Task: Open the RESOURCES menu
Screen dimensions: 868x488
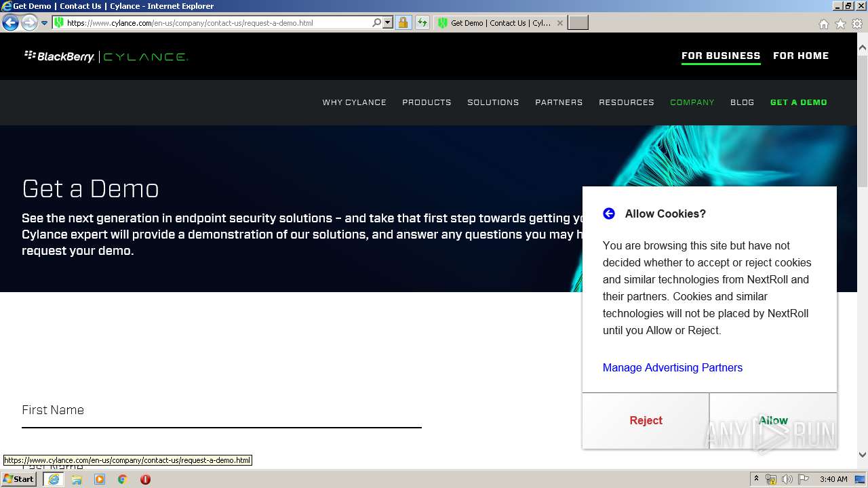Action: 627,102
